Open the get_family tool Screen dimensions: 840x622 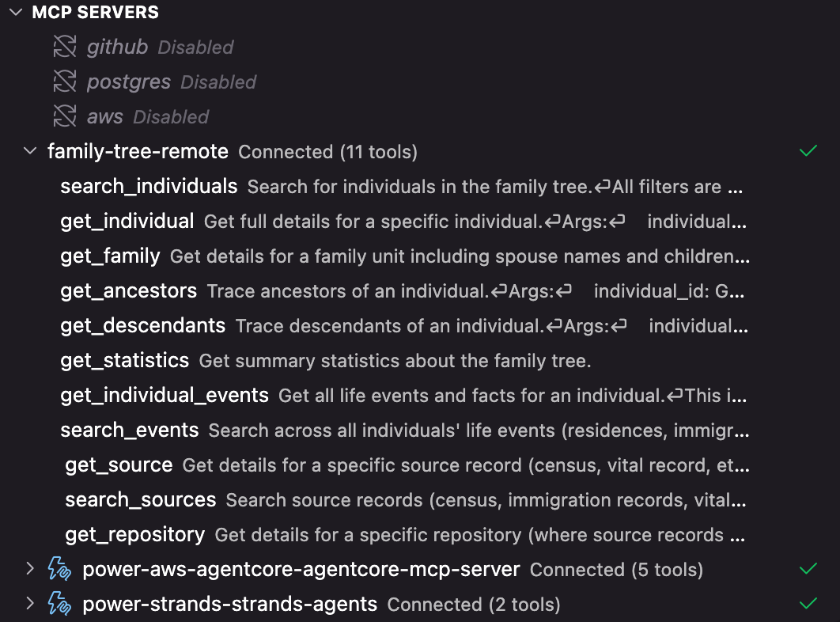pyautogui.click(x=110, y=256)
